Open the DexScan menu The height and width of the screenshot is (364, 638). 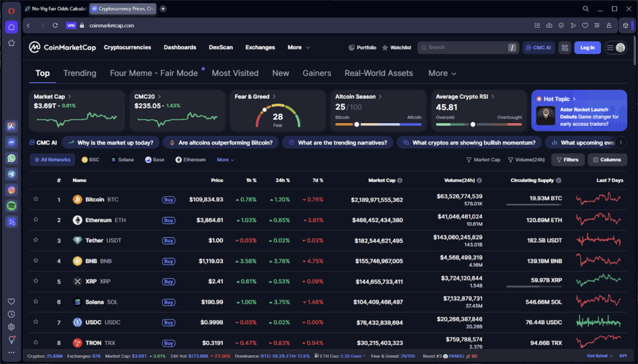[221, 47]
